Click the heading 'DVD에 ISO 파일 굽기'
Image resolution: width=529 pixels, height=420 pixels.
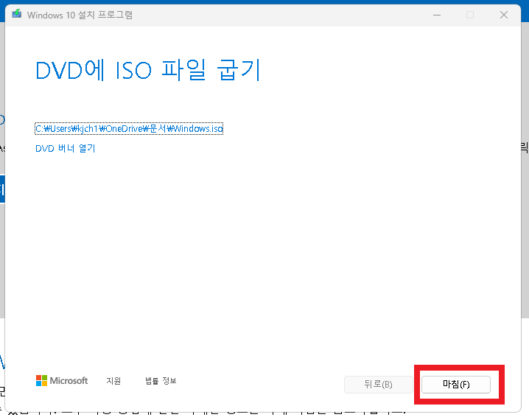point(148,70)
